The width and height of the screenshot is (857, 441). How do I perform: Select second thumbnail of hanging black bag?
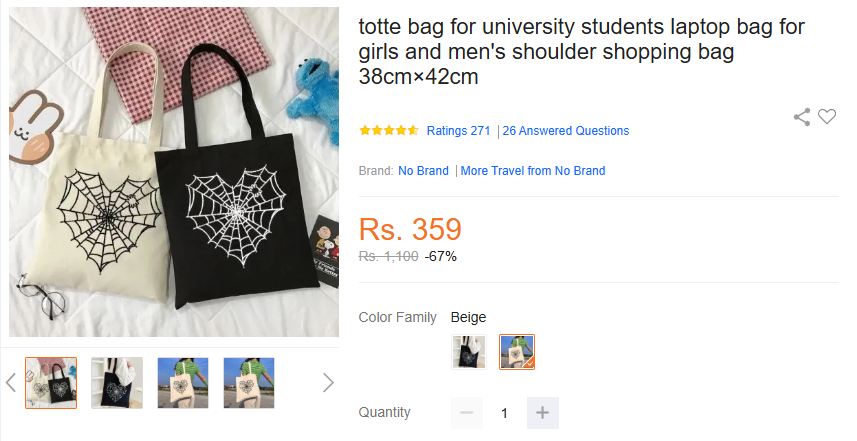(x=117, y=382)
